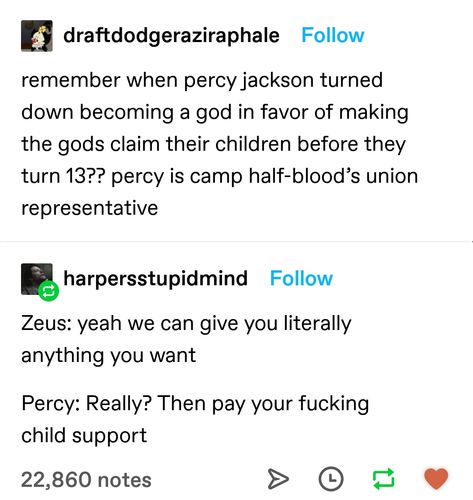The width and height of the screenshot is (473, 500).
Task: Reblog the post using green arrows icon
Action: [x=383, y=479]
